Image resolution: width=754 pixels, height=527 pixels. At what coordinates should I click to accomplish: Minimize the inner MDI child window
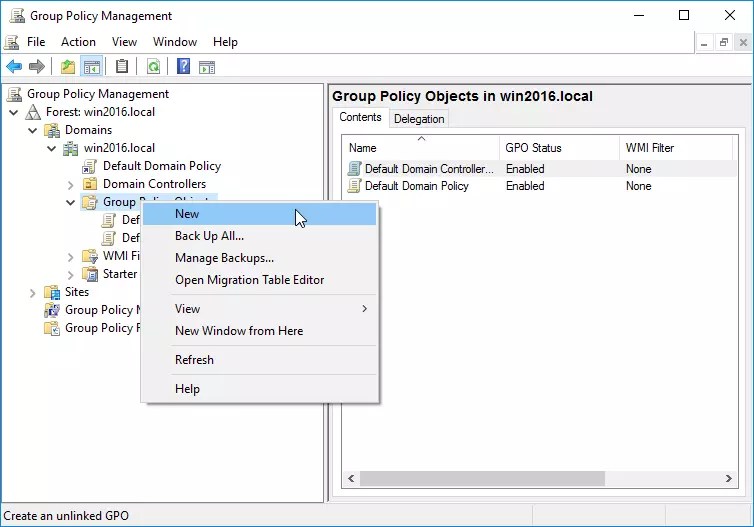click(704, 42)
